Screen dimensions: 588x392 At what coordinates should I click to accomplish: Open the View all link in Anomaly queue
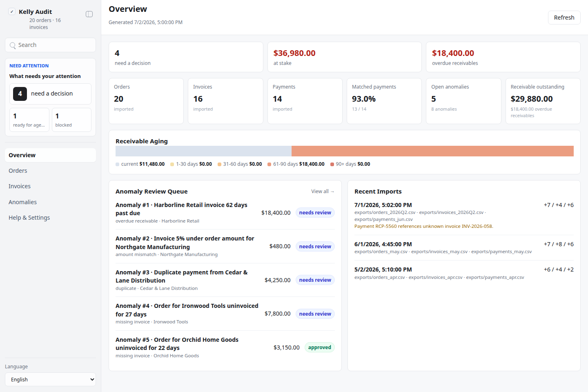pos(323,192)
